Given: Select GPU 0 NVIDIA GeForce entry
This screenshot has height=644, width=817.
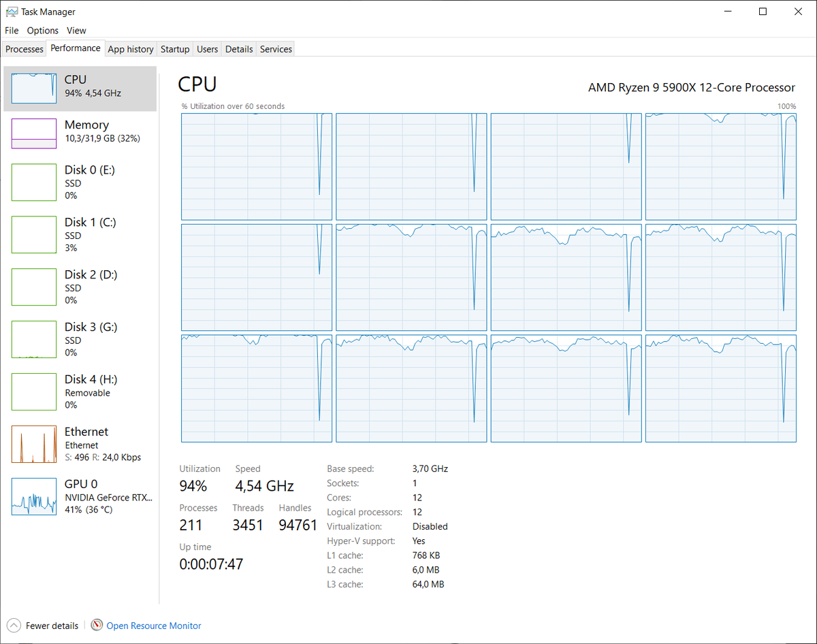Looking at the screenshot, I should click(x=80, y=496).
